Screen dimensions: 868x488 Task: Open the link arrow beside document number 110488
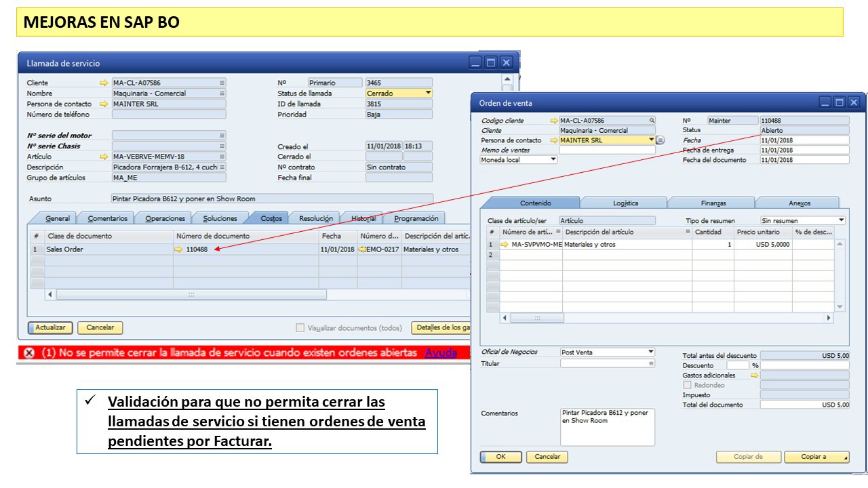click(x=179, y=249)
